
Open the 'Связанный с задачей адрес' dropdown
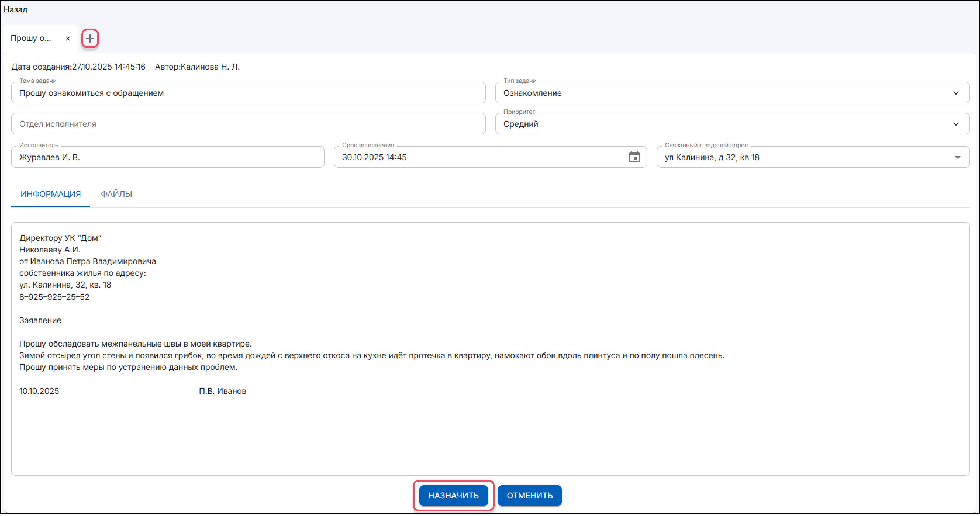pos(957,157)
